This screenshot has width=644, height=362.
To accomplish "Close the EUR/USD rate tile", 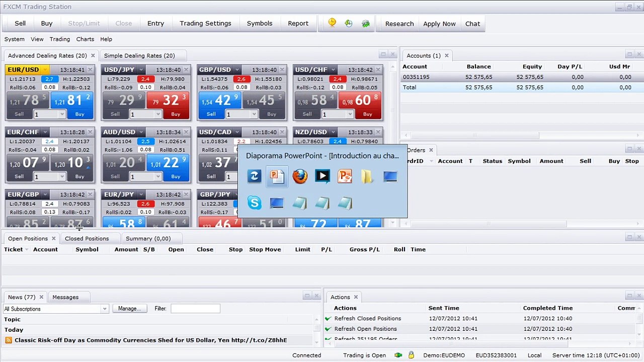I will [90, 70].
